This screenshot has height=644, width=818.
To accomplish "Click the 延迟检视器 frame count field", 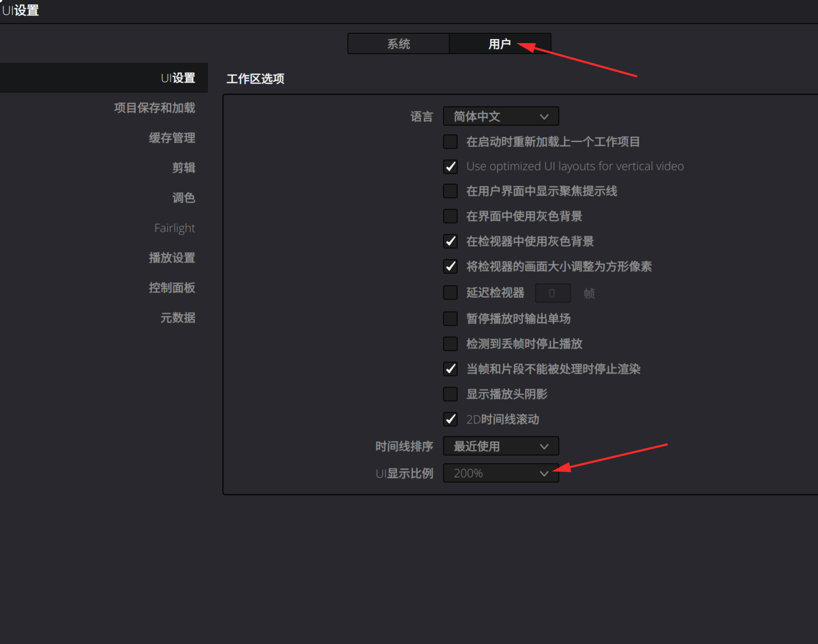I will pyautogui.click(x=552, y=293).
